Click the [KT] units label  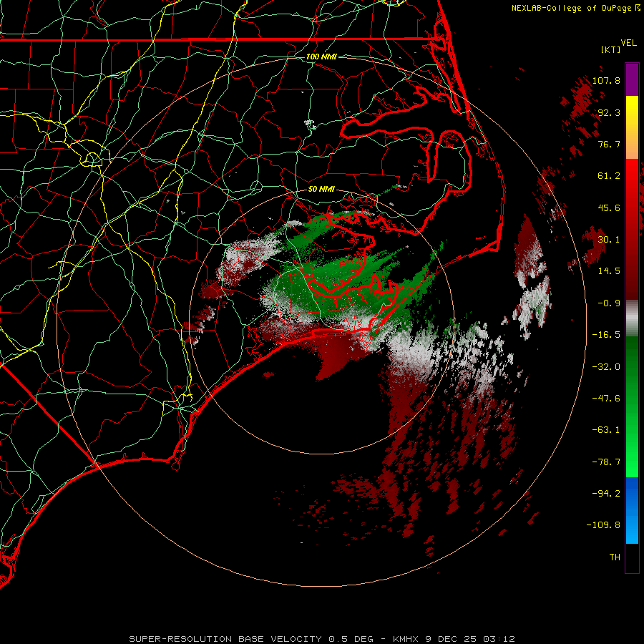click(x=611, y=49)
